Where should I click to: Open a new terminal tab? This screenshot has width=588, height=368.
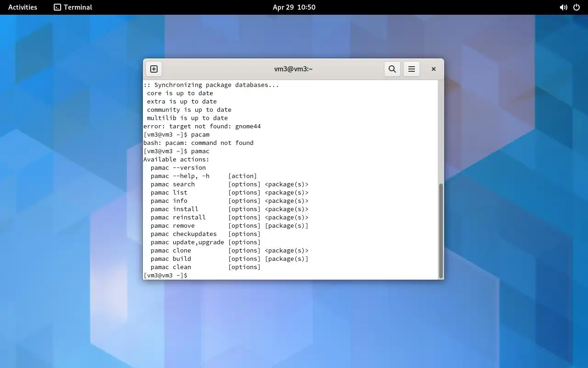tap(154, 69)
